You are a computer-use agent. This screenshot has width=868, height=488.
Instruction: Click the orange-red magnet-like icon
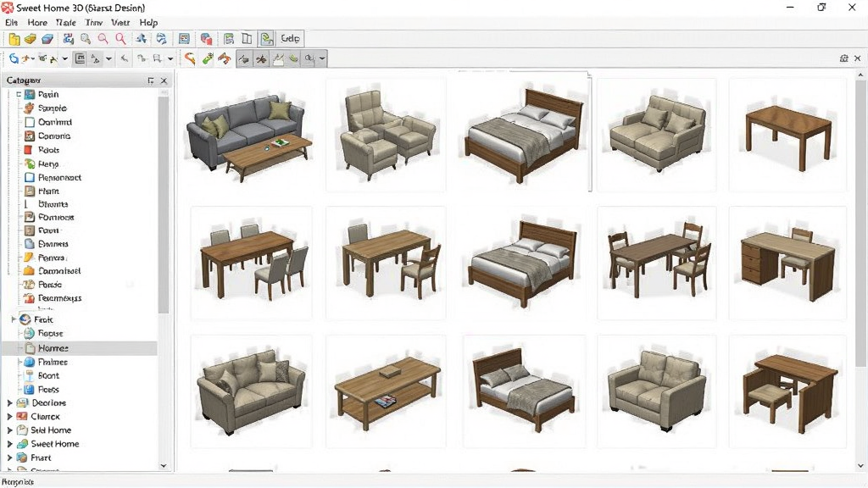pos(224,58)
